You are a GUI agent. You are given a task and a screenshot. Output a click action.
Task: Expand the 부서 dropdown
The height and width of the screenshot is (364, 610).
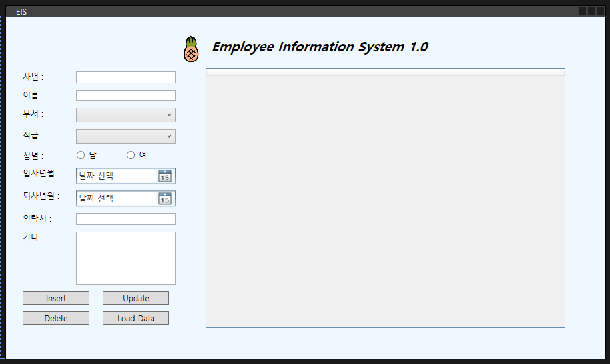[x=126, y=115]
